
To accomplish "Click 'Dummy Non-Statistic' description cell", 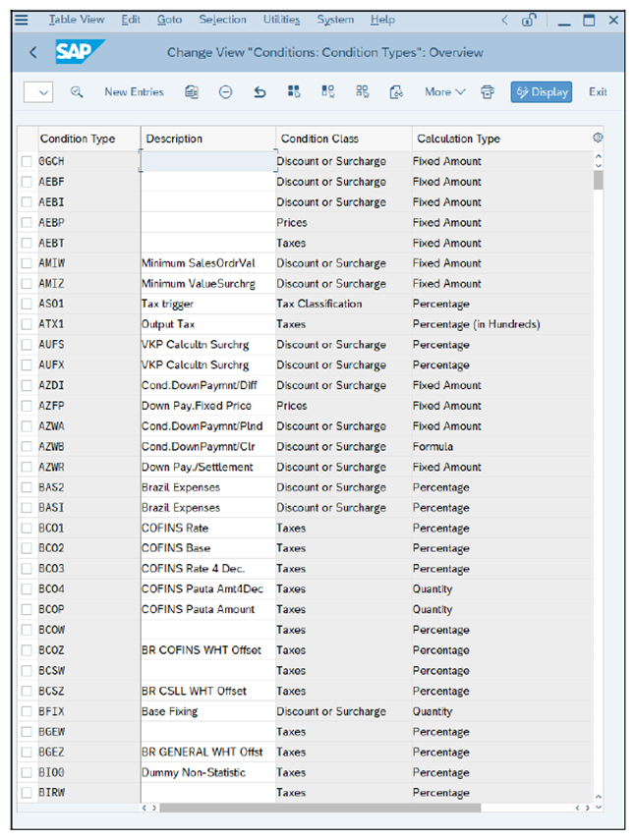I will [208, 772].
